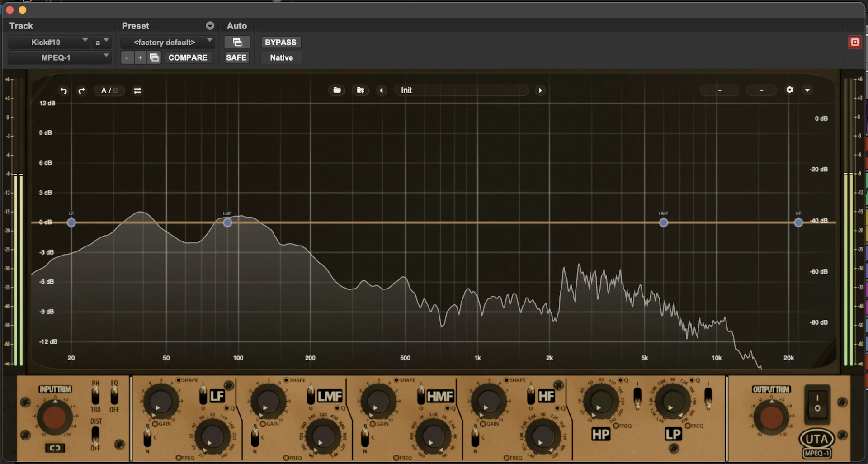Click the HF gain knob
Screen dimensions: 868x464
(488, 402)
